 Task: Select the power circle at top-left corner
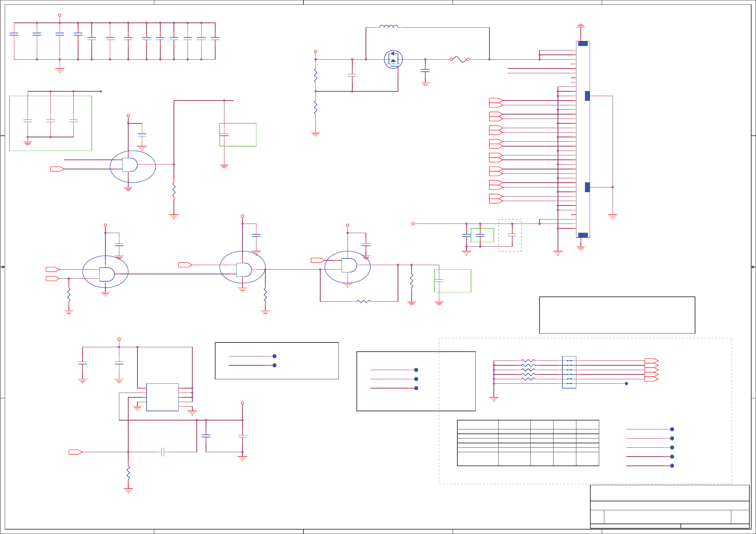pyautogui.click(x=60, y=15)
